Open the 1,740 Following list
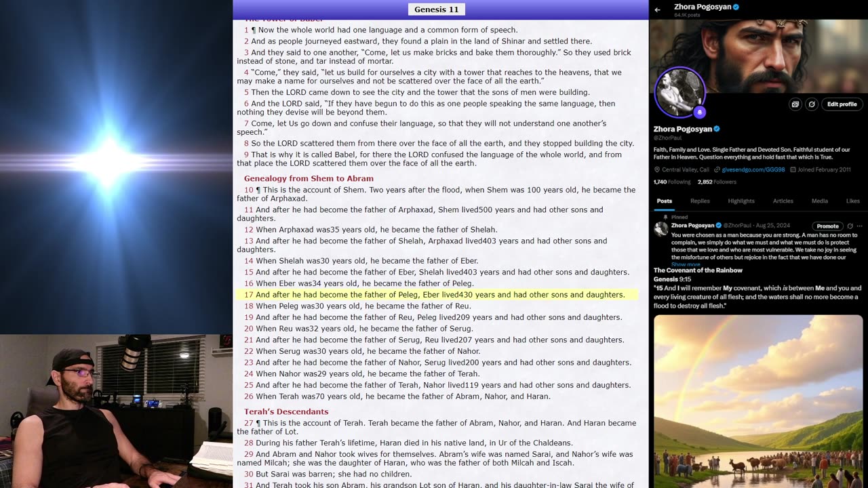 (672, 182)
